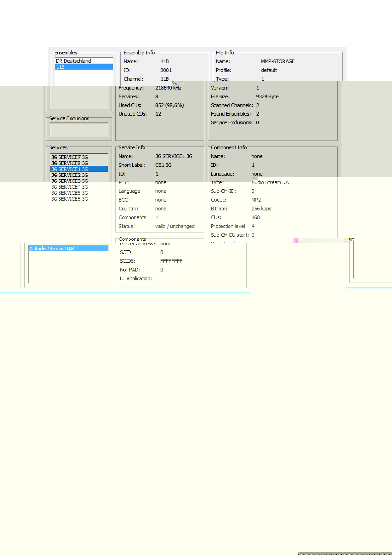Select 3G SERVICE6 3G list entry
392x555 pixels.
[x=70, y=199]
